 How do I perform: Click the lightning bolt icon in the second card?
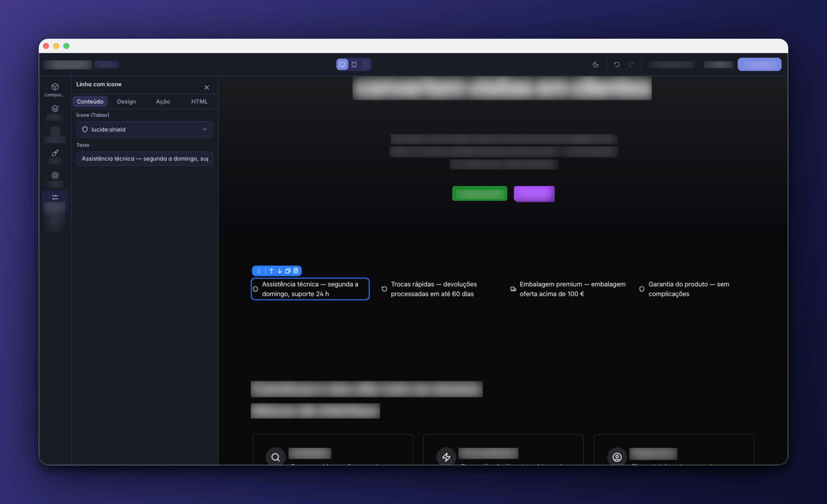pos(446,457)
